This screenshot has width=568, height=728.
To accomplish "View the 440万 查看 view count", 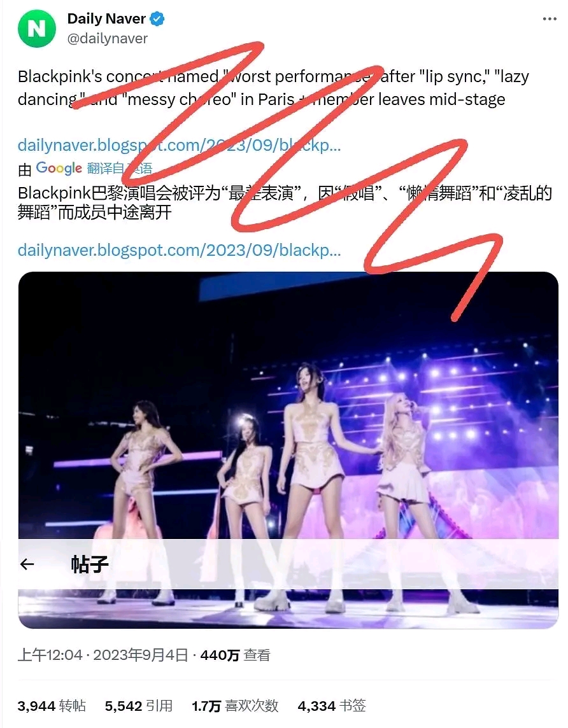I will click(x=235, y=655).
